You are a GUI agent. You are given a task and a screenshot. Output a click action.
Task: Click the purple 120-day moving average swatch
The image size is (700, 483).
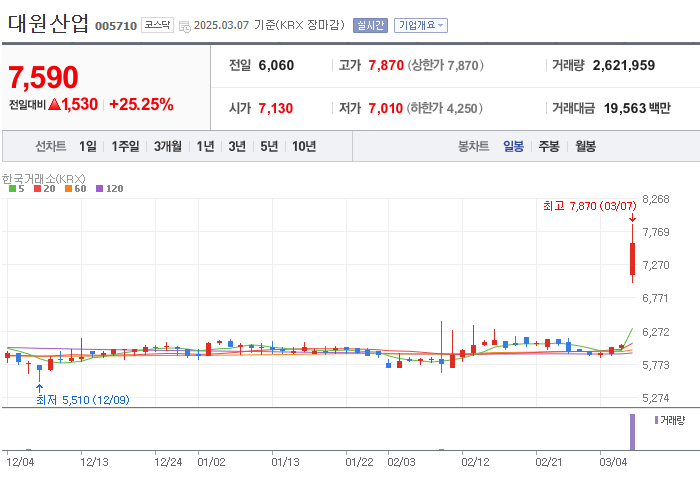click(100, 189)
